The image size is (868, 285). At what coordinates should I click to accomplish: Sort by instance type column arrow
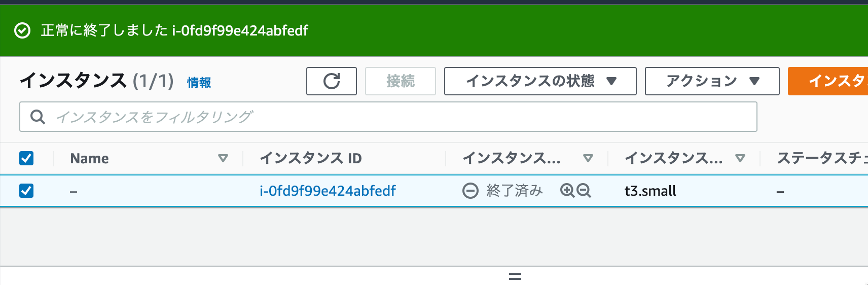pyautogui.click(x=740, y=158)
